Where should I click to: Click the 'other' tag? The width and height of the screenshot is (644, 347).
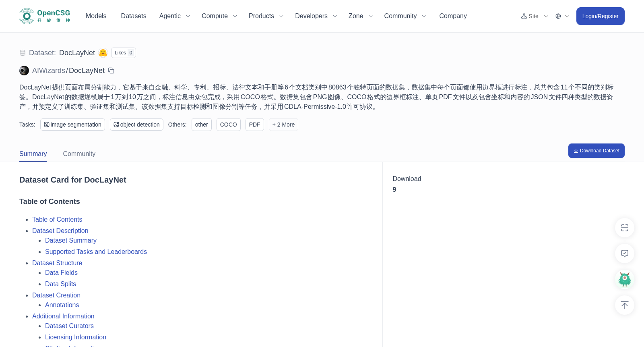coord(202,125)
